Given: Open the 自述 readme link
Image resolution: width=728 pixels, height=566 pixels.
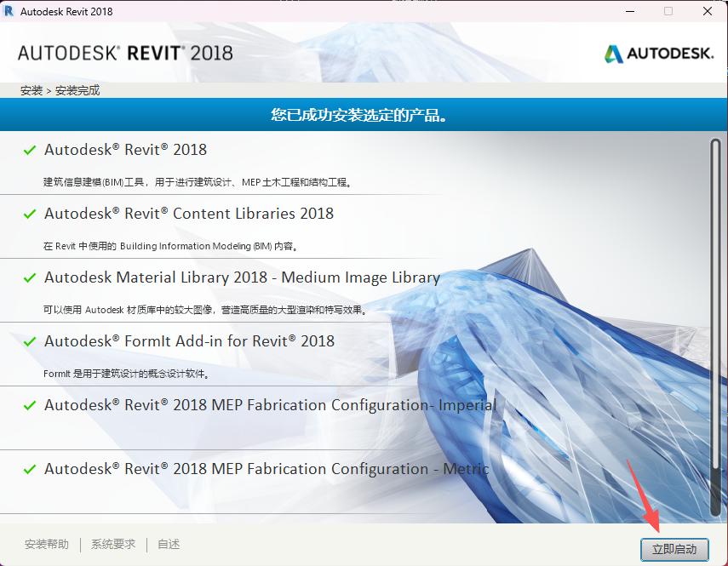Looking at the screenshot, I should pyautogui.click(x=168, y=544).
